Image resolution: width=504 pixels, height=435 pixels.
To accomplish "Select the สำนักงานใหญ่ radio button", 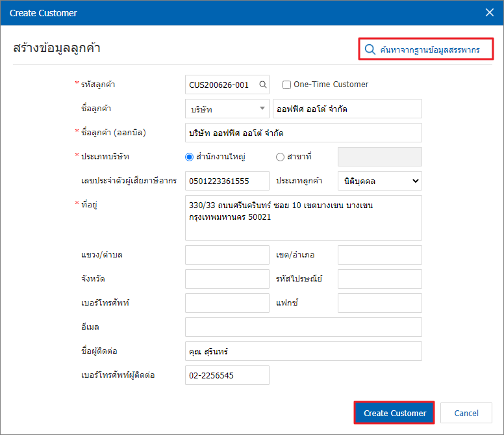I will click(189, 157).
